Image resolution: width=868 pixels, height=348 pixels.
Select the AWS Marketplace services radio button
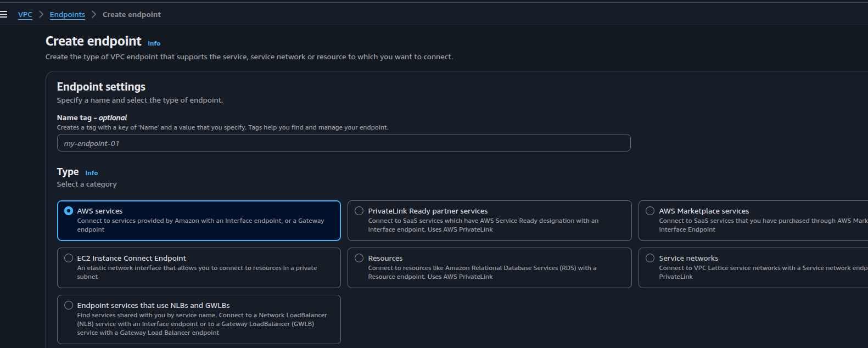650,211
